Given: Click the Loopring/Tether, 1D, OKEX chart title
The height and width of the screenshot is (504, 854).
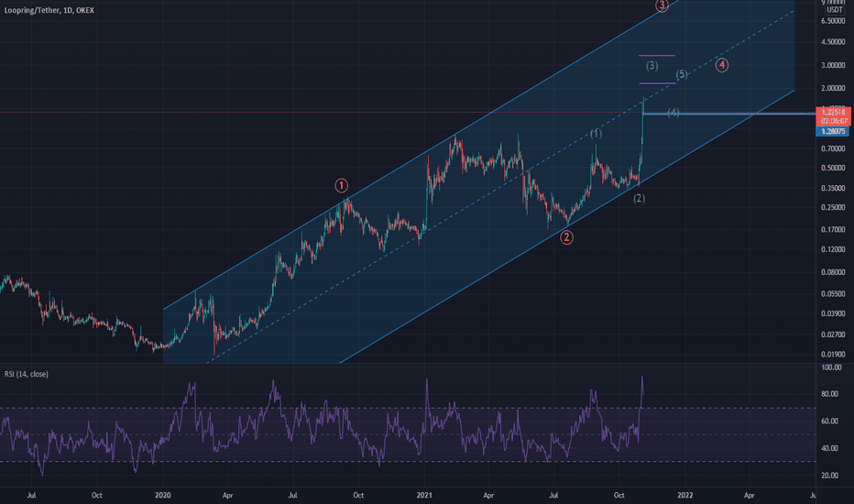Looking at the screenshot, I should (x=49, y=10).
